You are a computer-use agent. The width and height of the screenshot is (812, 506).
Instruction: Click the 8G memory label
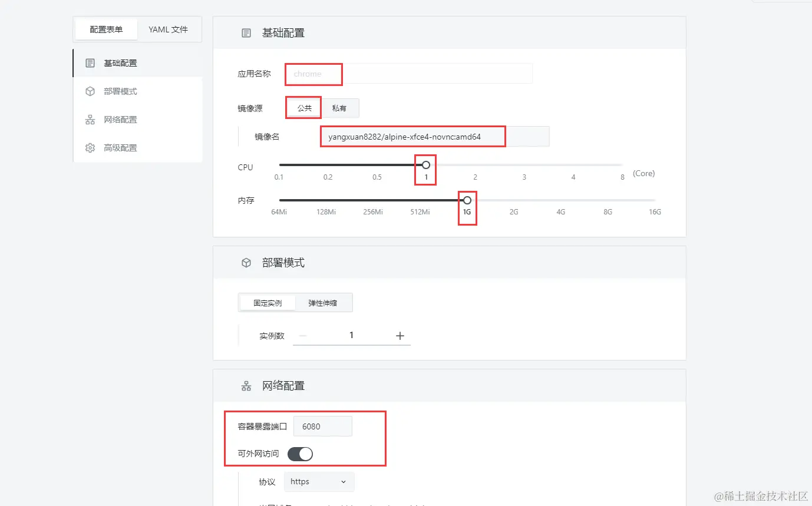click(x=608, y=211)
